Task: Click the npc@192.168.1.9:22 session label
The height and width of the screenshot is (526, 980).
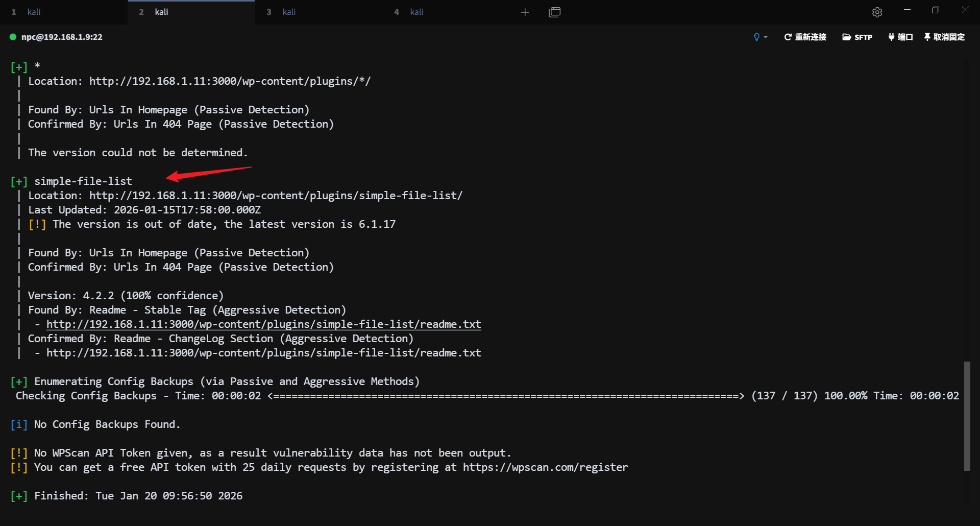Action: pyautogui.click(x=62, y=37)
